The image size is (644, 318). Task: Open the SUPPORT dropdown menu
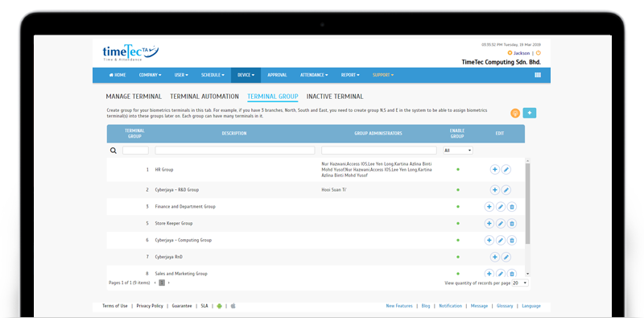coord(383,75)
